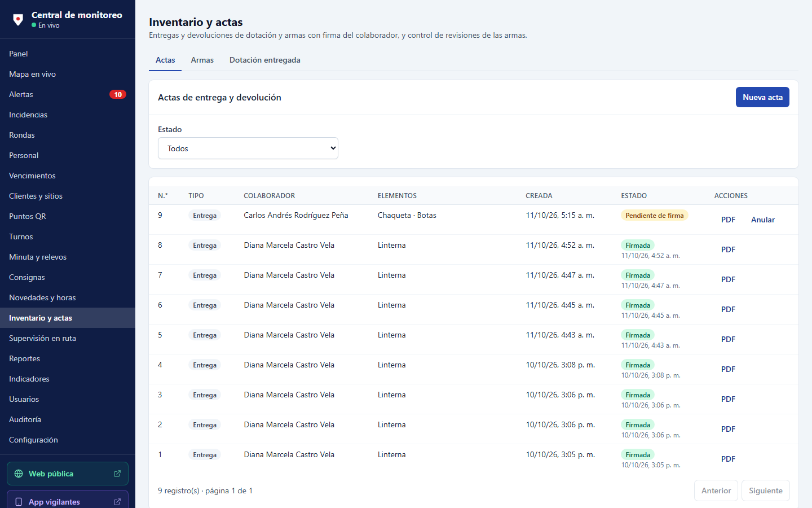Click the record count text 9 registro(s)
The height and width of the screenshot is (508, 812).
click(x=179, y=491)
